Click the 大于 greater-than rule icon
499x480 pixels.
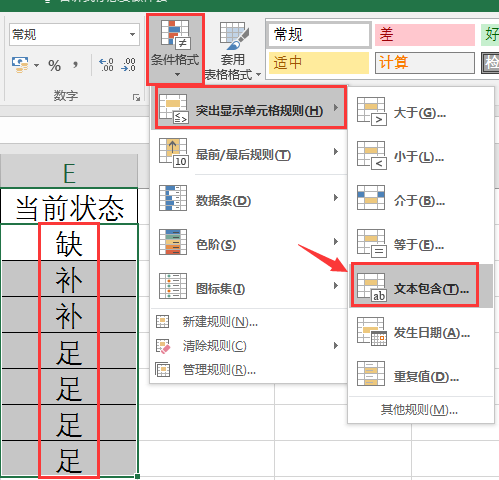point(372,111)
